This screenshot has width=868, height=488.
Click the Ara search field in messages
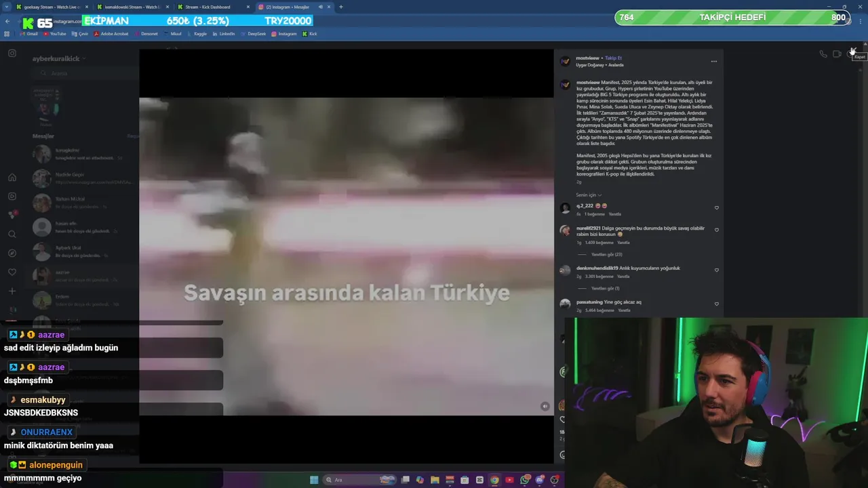coord(85,73)
